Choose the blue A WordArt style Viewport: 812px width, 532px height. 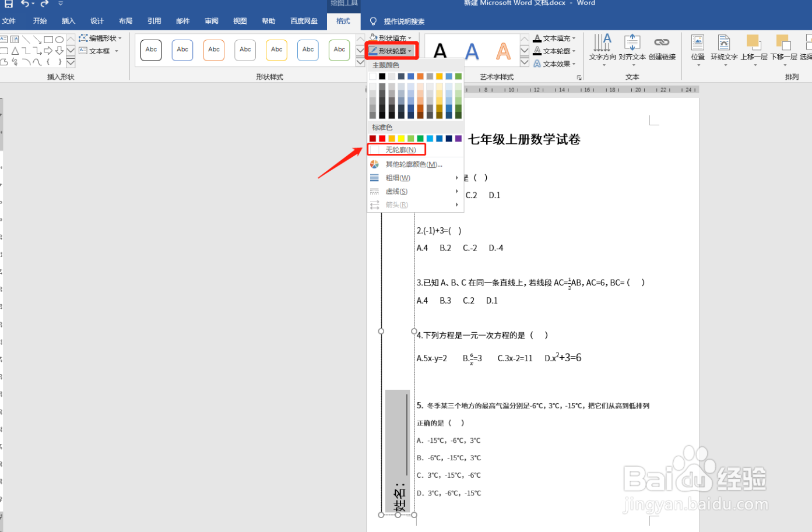(472, 51)
